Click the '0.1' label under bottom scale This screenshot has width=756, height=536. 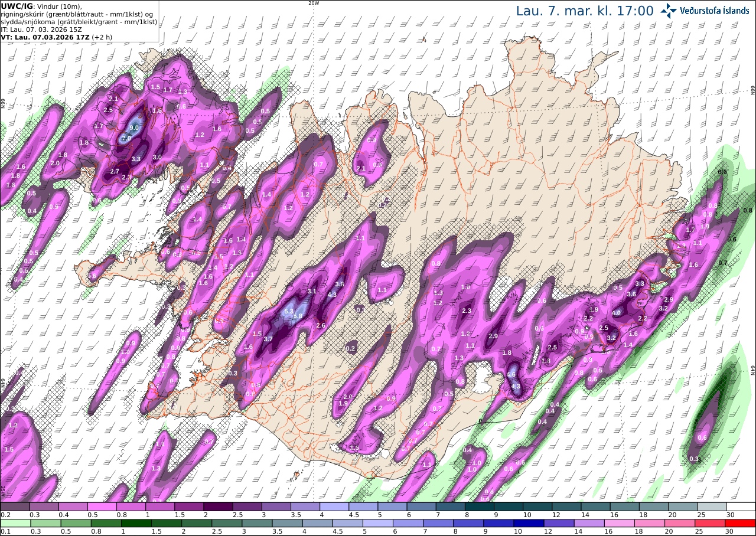(x=5, y=531)
